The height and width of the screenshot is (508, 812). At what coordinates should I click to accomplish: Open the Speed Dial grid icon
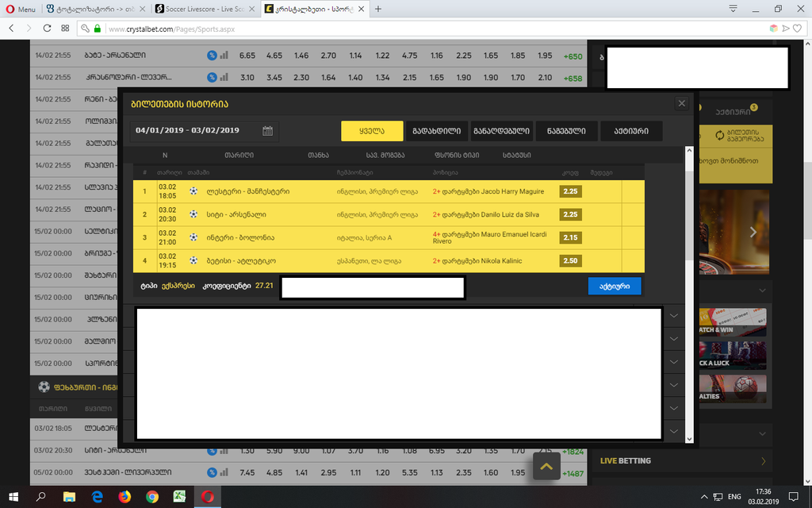point(65,29)
